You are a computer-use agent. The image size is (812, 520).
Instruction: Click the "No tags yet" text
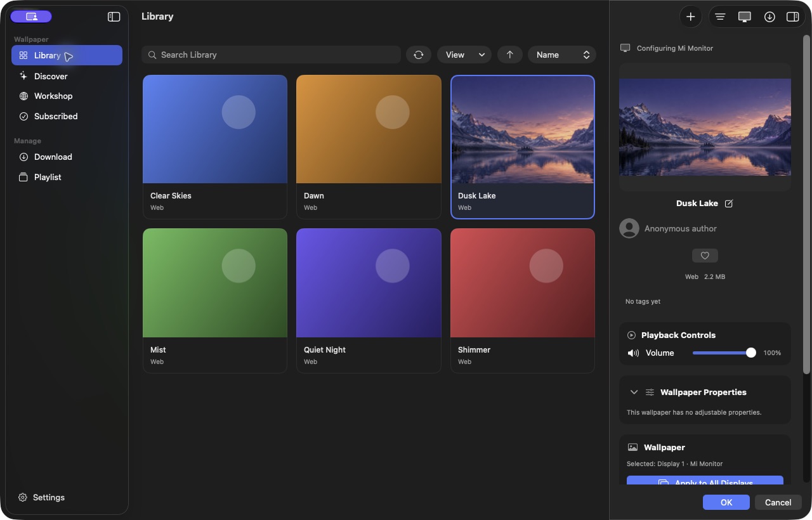pyautogui.click(x=643, y=301)
